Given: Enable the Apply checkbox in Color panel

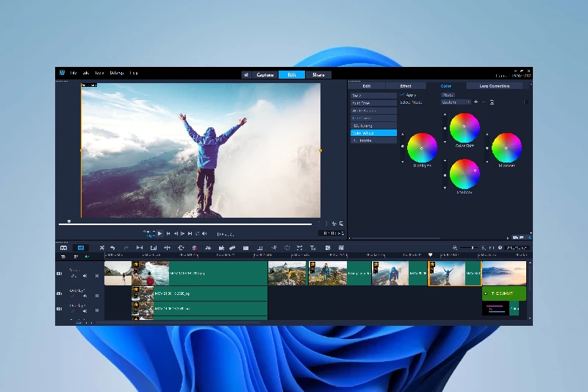Looking at the screenshot, I should pos(402,95).
